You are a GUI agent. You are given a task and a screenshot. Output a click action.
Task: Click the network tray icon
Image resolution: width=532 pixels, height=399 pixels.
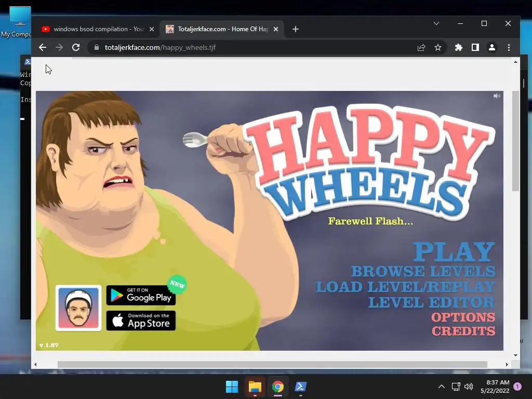tap(456, 387)
